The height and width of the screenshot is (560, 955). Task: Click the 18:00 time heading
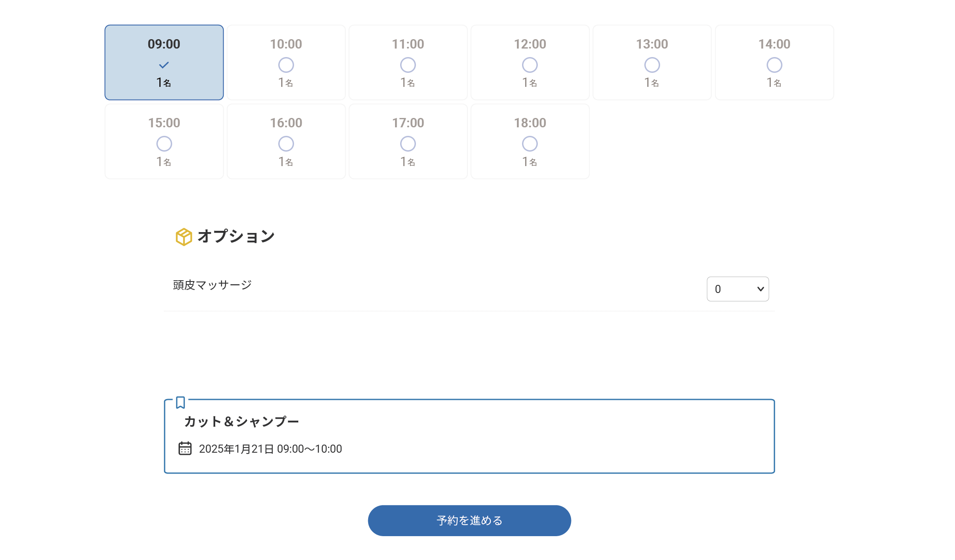coord(530,123)
